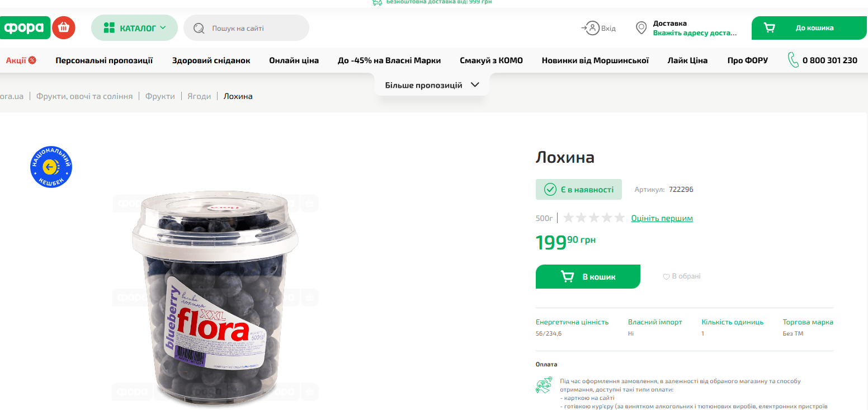Open the Акції menu item
The width and height of the screenshot is (868, 410).
click(x=21, y=60)
